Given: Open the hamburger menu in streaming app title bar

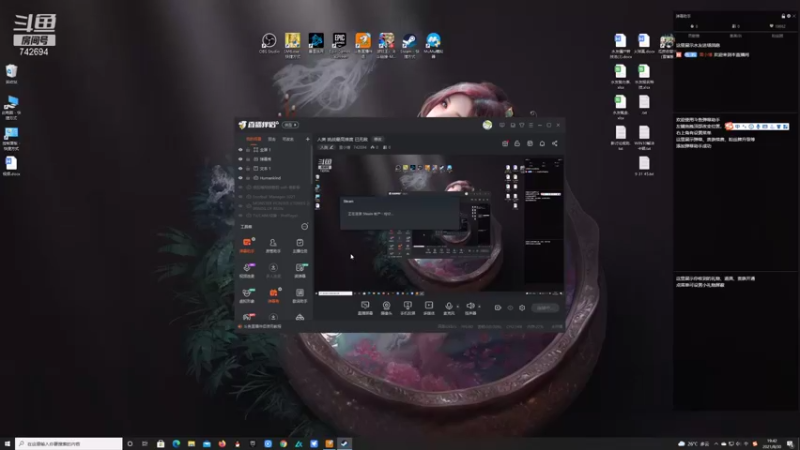Looking at the screenshot, I should click(x=531, y=125).
